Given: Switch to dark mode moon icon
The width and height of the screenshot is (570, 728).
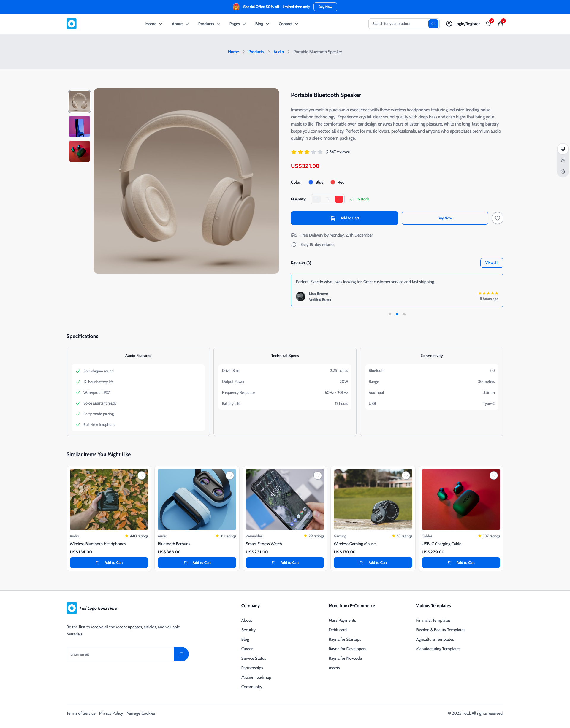Looking at the screenshot, I should click(563, 172).
